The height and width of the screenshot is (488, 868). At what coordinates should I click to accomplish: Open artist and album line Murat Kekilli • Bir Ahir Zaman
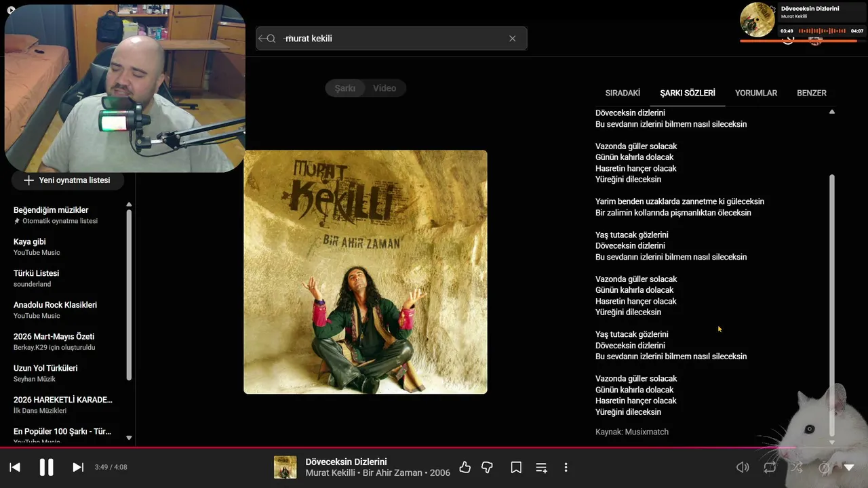tap(378, 473)
